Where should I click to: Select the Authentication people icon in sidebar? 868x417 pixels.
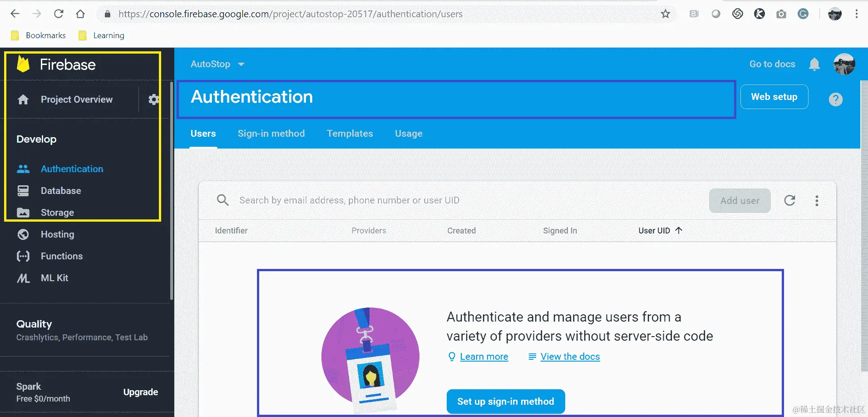coord(23,169)
